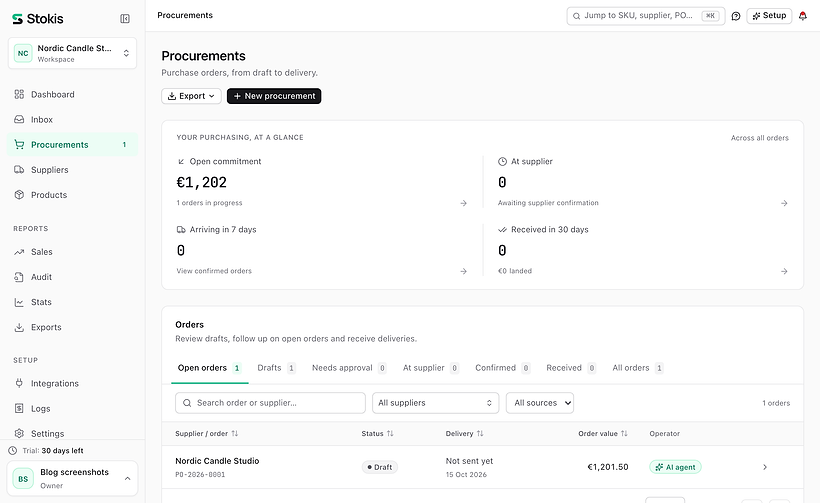820x503 pixels.
Task: Click the Procurements cart icon
Action: click(19, 145)
